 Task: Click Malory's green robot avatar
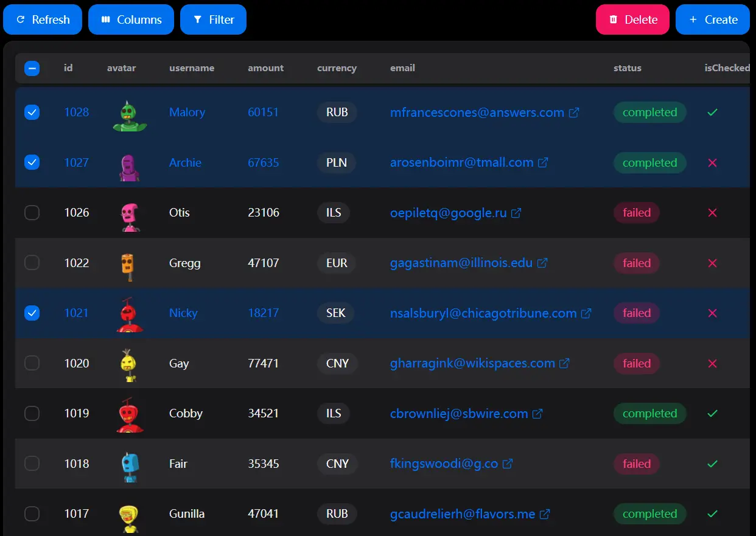click(129, 116)
